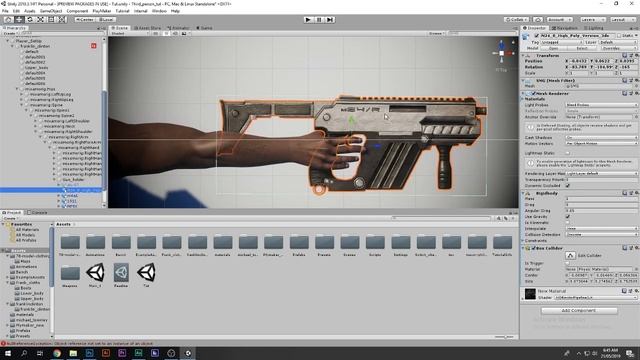640x360 pixels.
Task: Click the Local handle rotation button
Action: [x=106, y=19]
